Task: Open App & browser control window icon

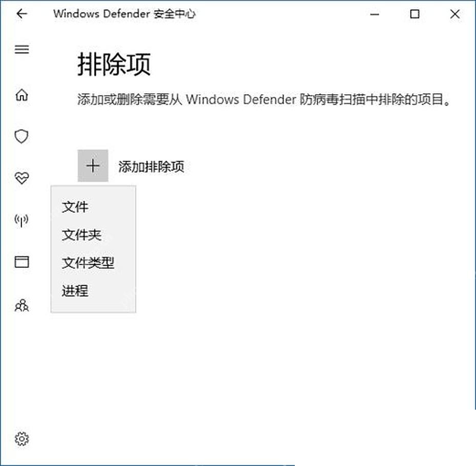Action: 22,262
